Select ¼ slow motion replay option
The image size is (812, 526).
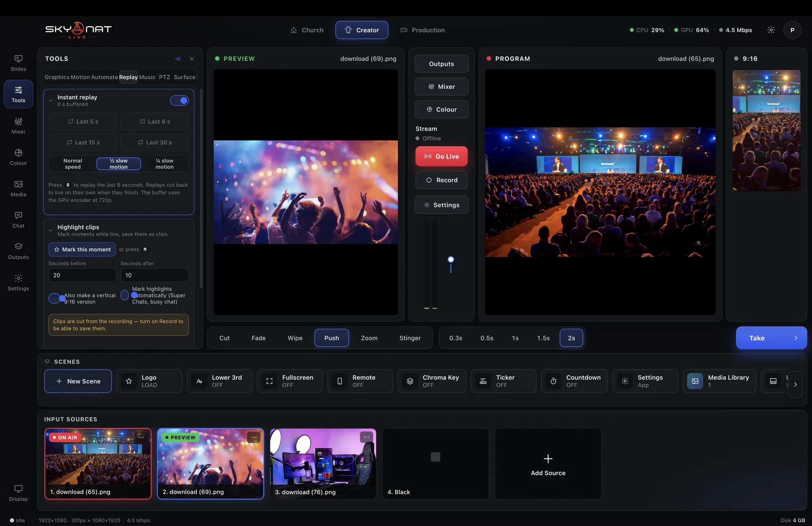pos(165,164)
